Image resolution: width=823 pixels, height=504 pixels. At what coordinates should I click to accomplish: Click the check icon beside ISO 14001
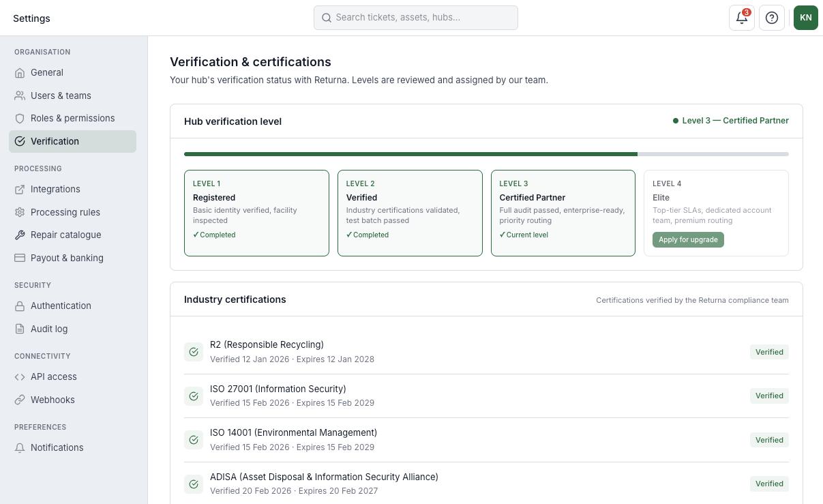pyautogui.click(x=194, y=440)
